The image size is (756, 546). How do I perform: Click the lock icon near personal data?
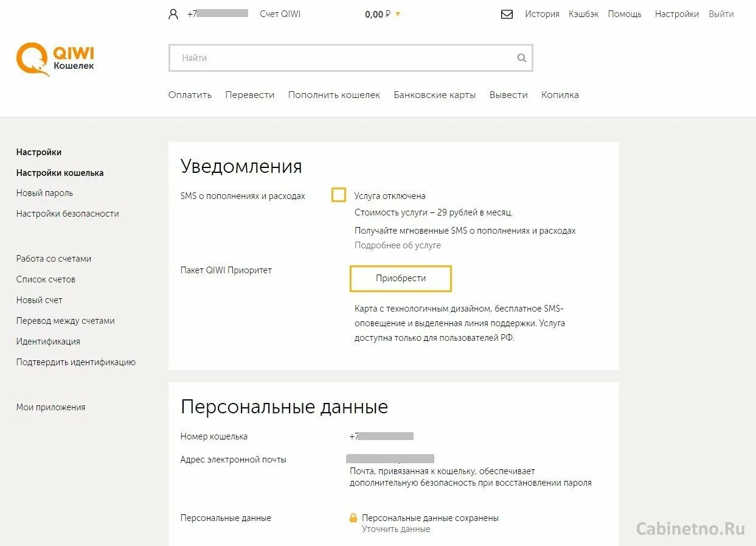353,518
